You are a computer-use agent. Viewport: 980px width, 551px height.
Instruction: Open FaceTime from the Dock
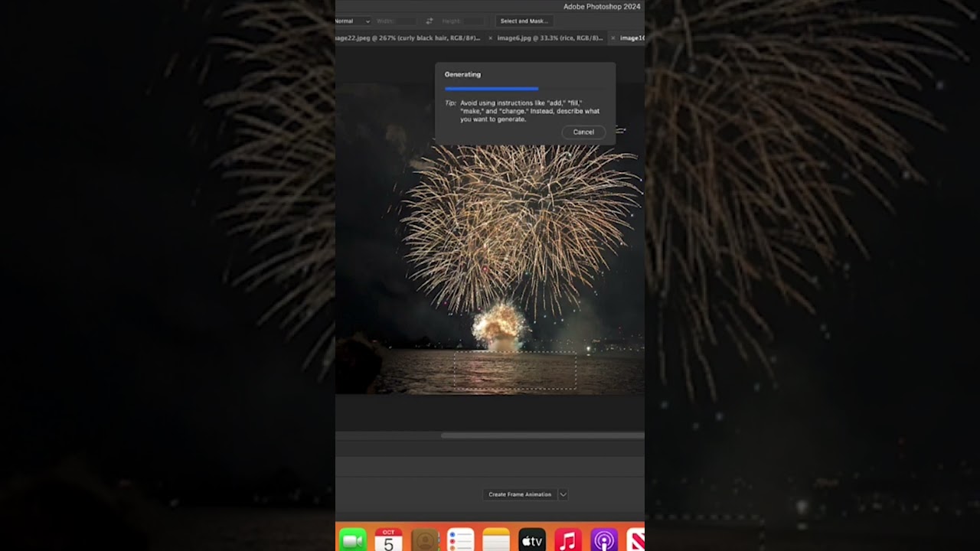[352, 540]
